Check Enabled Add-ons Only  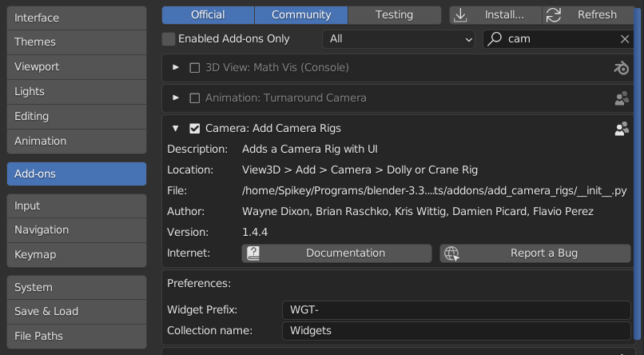point(169,39)
